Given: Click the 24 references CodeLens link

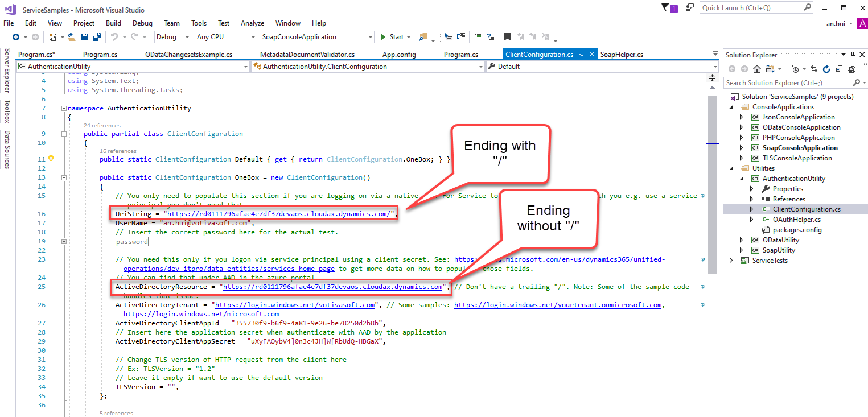Looking at the screenshot, I should 102,125.
